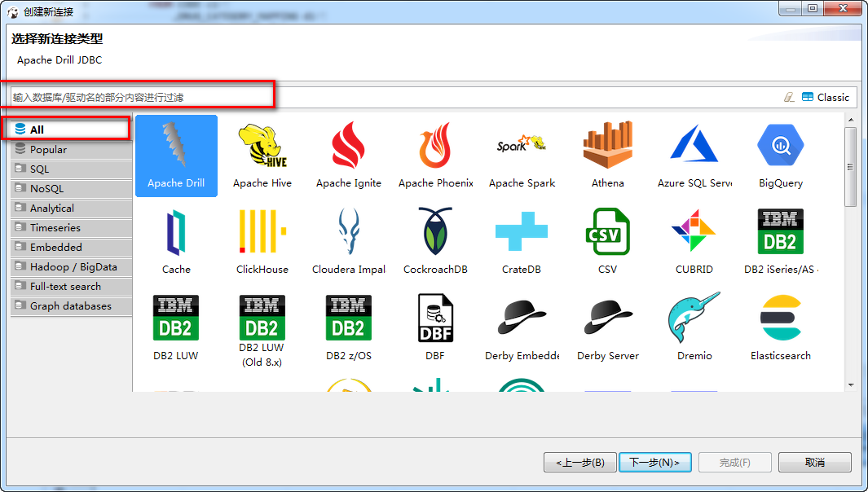Screen dimensions: 868x492
Task: Open Embedded databases category
Action: pos(71,247)
